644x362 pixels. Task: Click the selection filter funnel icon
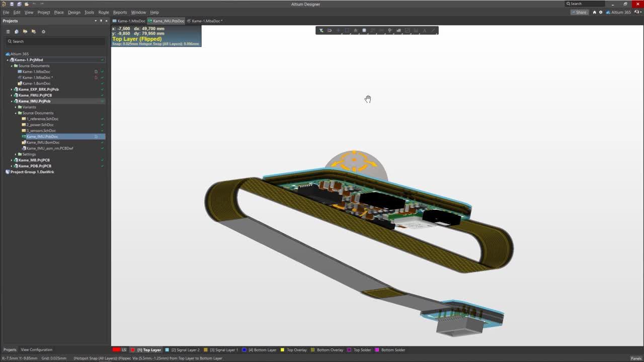[321, 31]
